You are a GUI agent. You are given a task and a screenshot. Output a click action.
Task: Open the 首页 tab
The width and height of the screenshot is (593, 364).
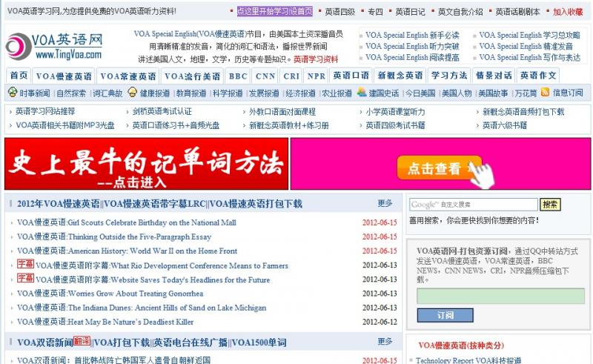point(19,76)
